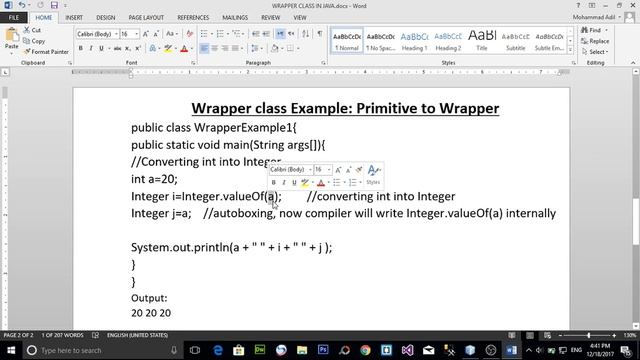Image resolution: width=640 pixels, height=360 pixels.
Task: Open File Explorer from the taskbar
Action: click(x=302, y=350)
